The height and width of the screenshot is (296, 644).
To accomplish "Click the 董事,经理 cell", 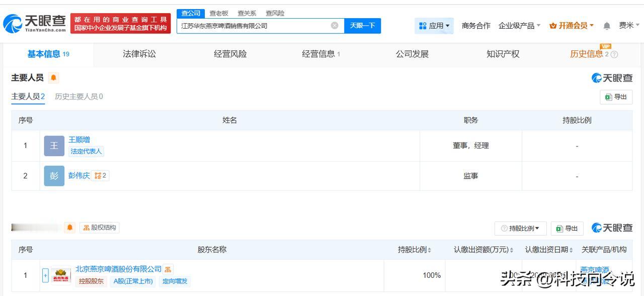I will [x=471, y=145].
